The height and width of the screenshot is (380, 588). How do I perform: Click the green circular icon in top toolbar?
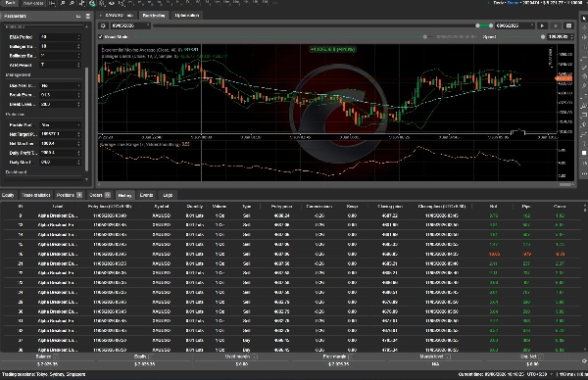[92, 3]
